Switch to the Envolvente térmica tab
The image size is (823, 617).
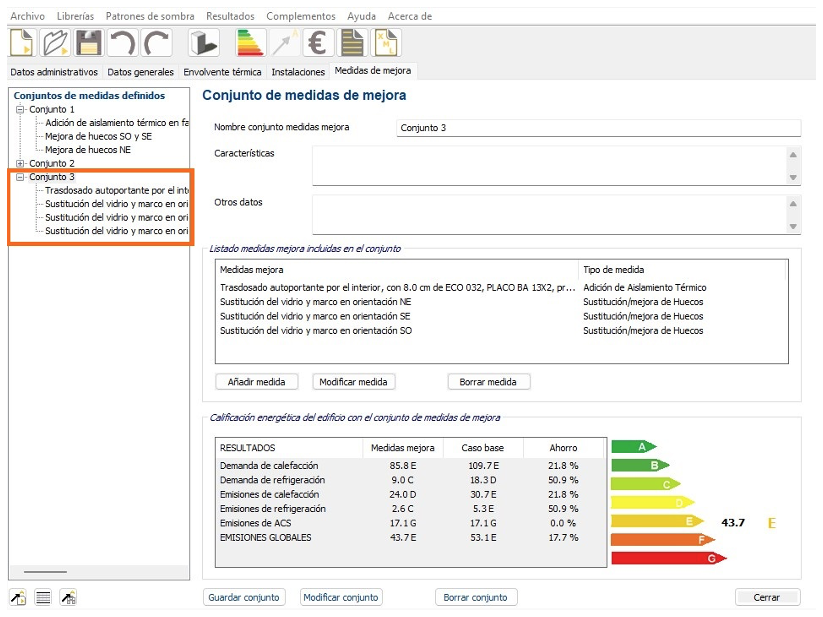point(222,72)
